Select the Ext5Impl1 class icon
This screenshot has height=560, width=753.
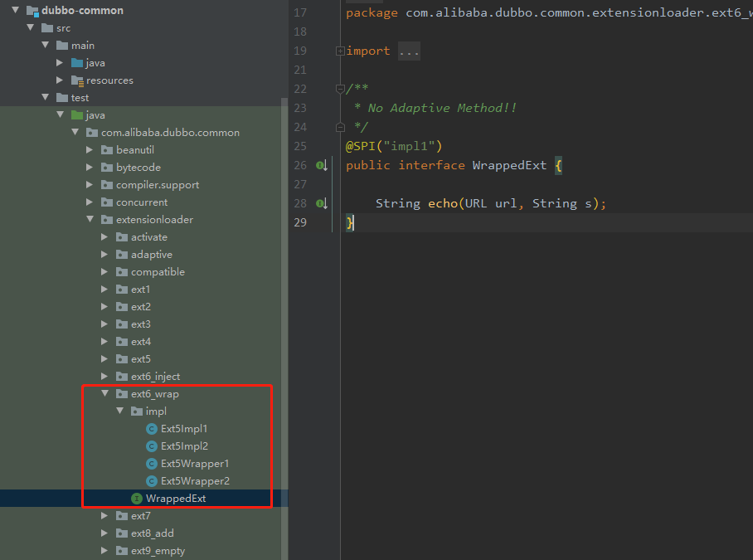click(x=152, y=429)
